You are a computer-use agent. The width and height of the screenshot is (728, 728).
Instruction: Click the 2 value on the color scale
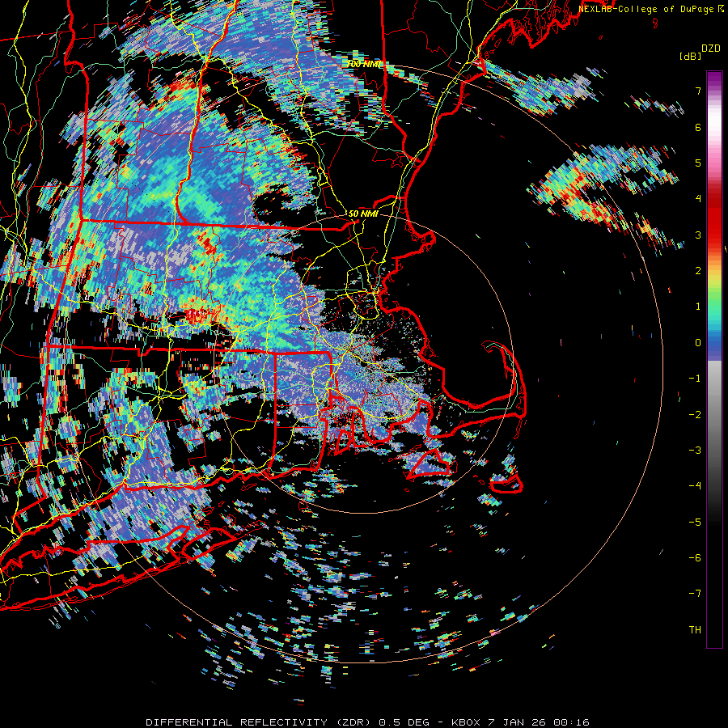[698, 271]
